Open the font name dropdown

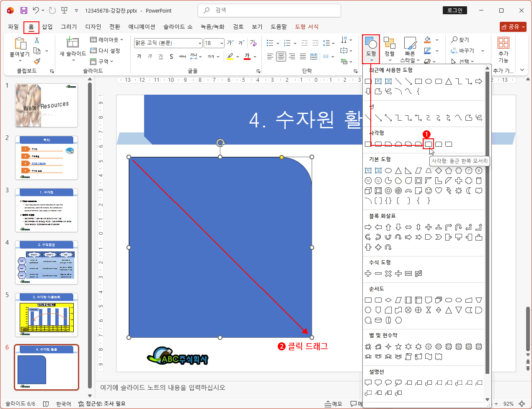click(x=200, y=43)
